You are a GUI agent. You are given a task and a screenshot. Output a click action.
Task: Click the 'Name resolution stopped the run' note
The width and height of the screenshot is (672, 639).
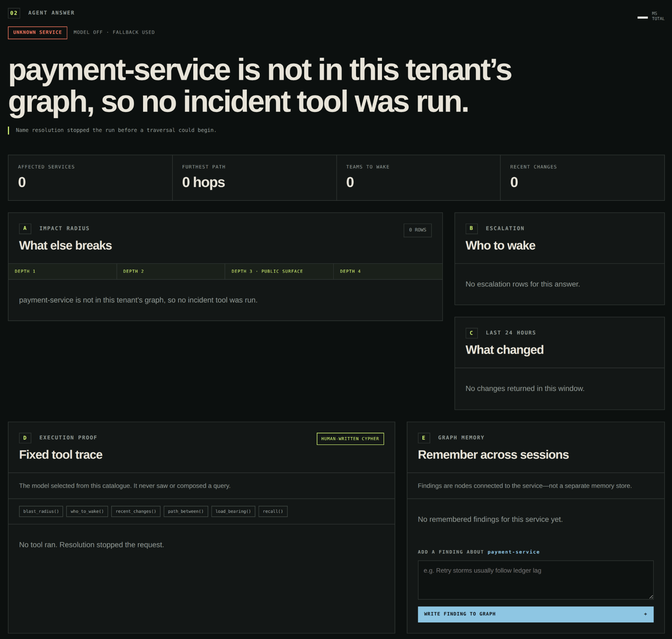coord(116,130)
